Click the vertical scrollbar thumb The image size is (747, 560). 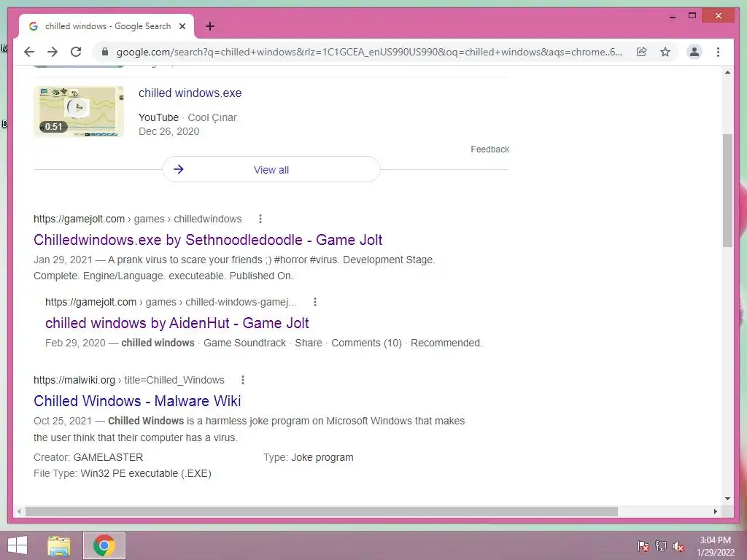tap(727, 190)
